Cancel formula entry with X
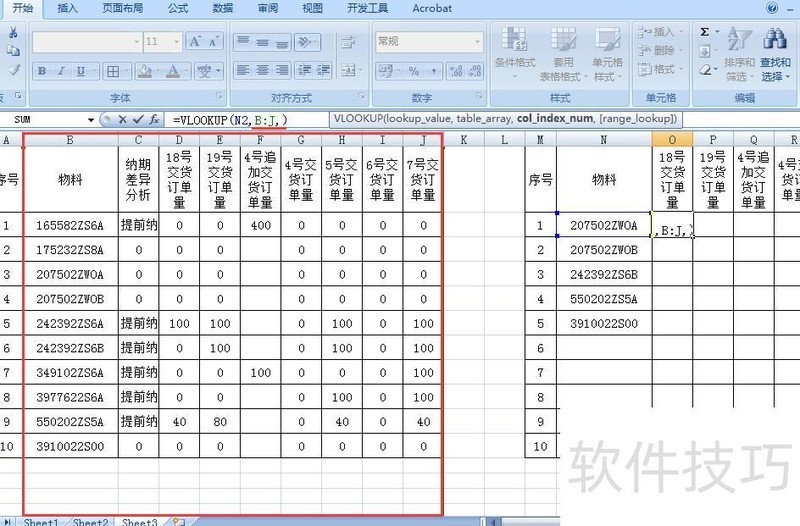The width and height of the screenshot is (800, 526). pyautogui.click(x=122, y=119)
